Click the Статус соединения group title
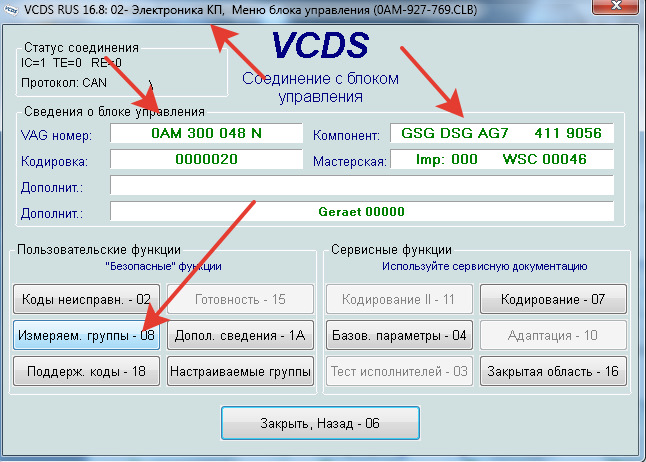646x462 pixels. click(x=81, y=48)
